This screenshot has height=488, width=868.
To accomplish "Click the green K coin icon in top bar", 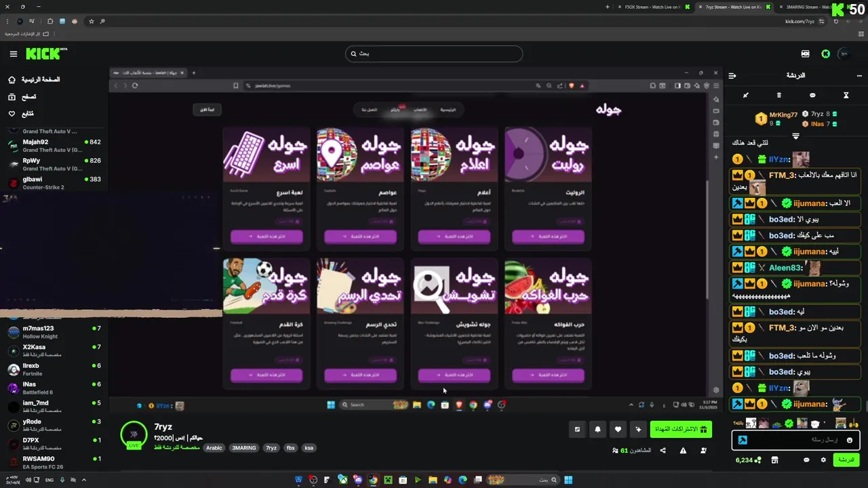I will tap(825, 54).
